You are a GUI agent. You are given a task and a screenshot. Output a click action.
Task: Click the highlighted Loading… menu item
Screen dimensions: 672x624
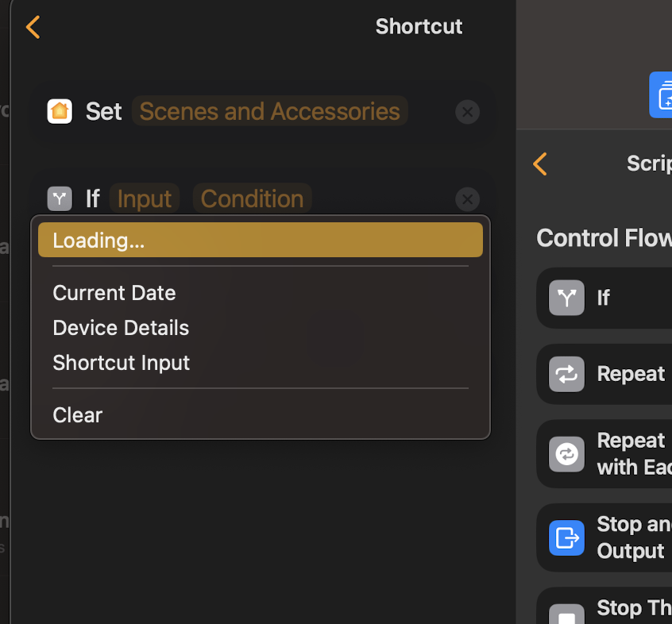[260, 240]
